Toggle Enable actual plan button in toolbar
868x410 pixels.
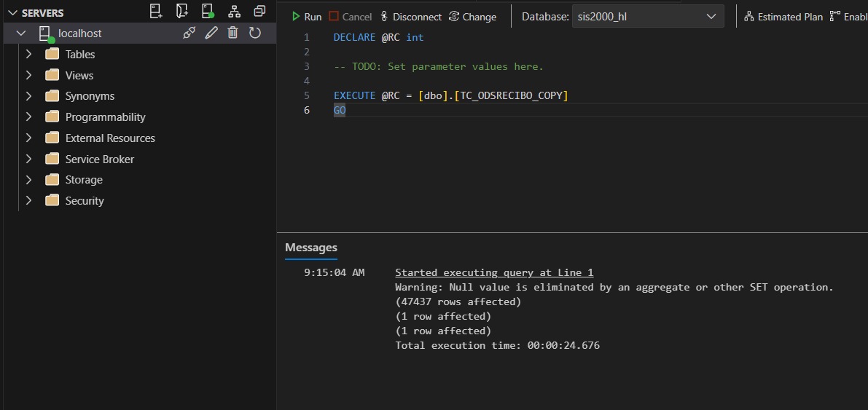click(x=848, y=17)
